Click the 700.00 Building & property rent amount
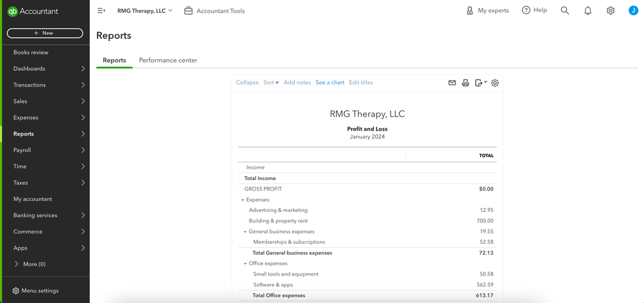644x303 pixels. pos(485,221)
